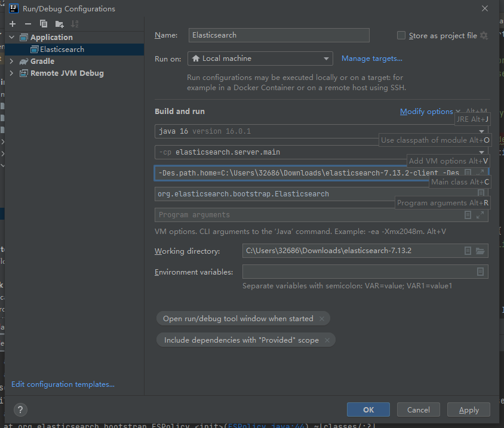This screenshot has width=504, height=428.
Task: Click the help question mark icon
Action: (x=20, y=409)
